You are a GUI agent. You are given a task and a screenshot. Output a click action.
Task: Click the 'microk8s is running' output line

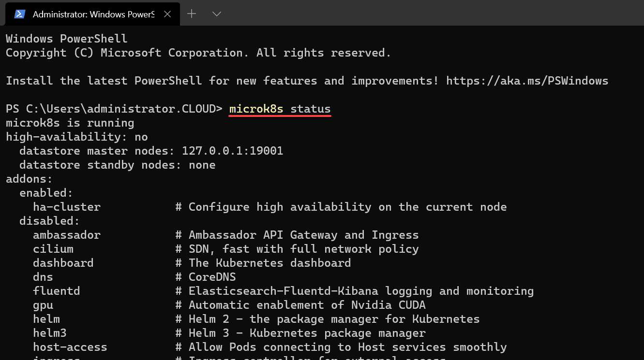70,123
